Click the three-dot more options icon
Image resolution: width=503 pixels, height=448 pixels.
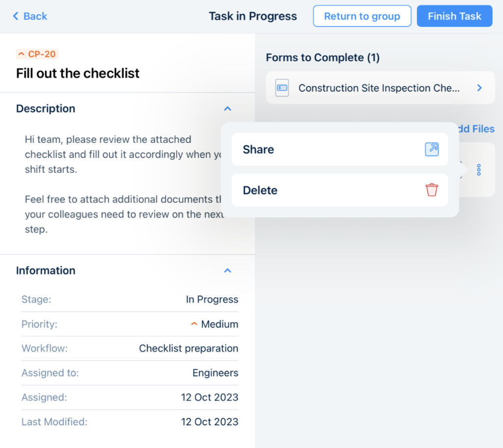pos(479,170)
